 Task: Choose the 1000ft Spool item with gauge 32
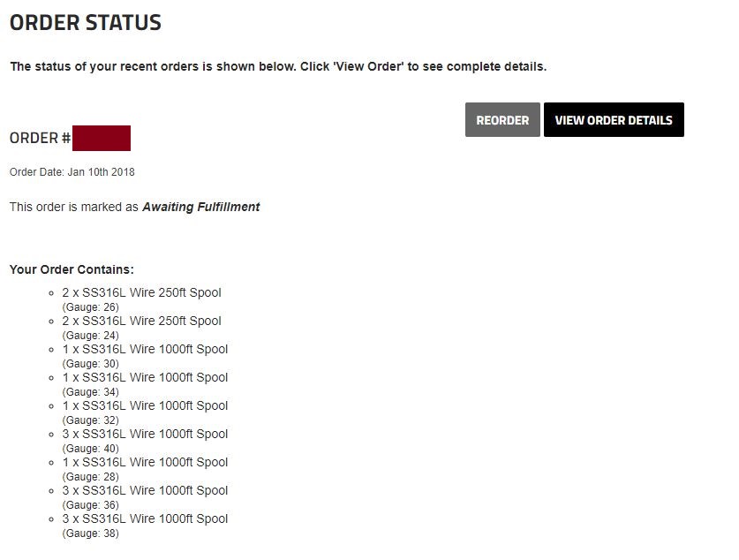coord(145,405)
